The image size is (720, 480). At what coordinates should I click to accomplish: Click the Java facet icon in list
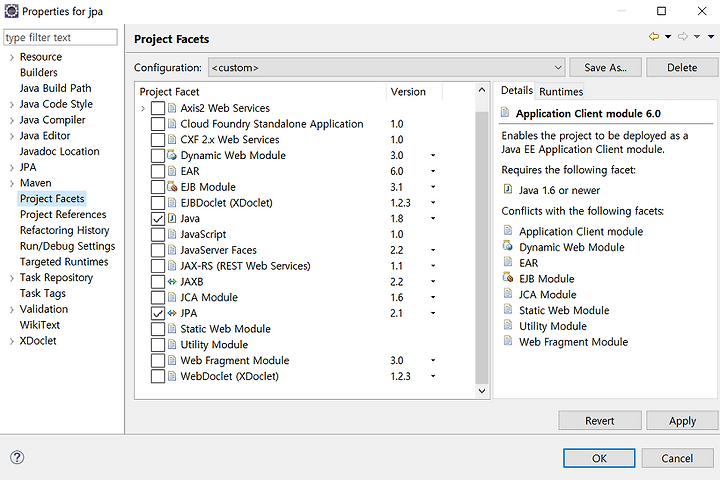click(172, 218)
